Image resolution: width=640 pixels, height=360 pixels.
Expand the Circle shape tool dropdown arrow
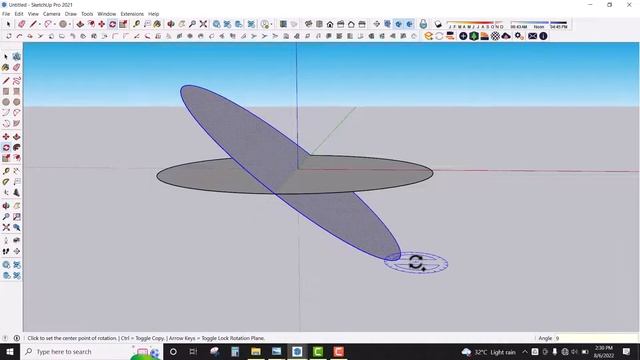[x=70, y=24]
